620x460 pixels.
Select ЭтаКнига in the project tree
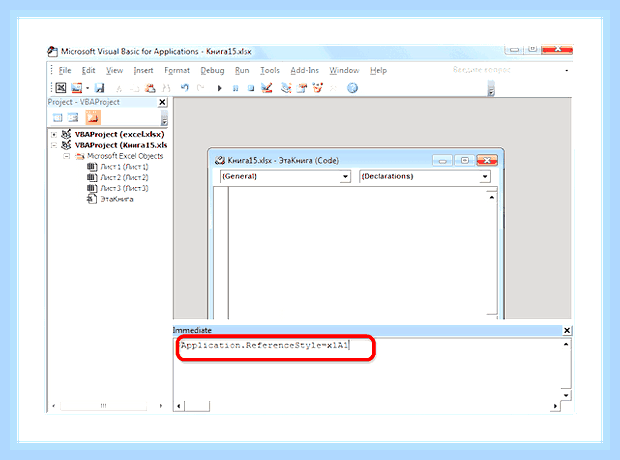117,199
